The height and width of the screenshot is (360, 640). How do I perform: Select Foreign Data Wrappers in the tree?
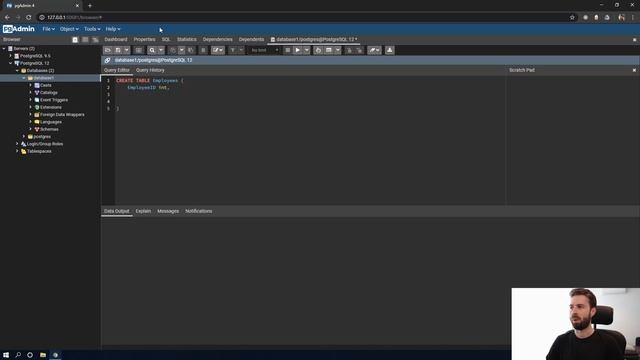click(x=62, y=115)
